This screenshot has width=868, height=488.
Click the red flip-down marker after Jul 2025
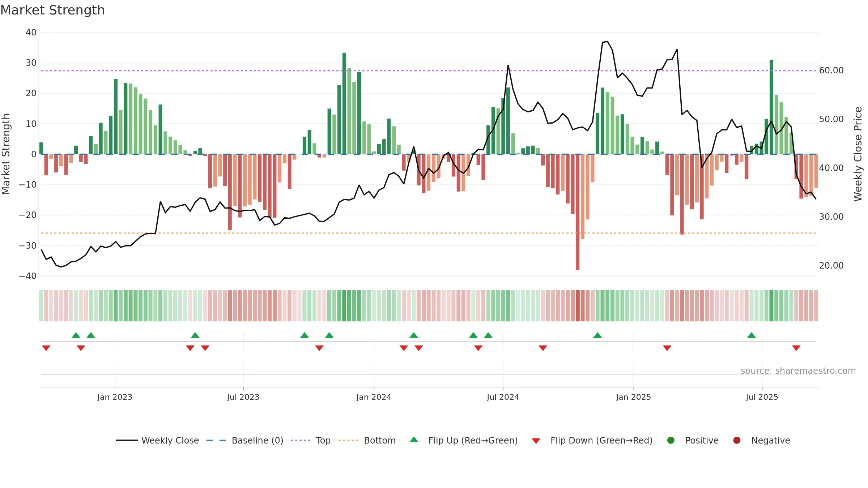tap(796, 348)
